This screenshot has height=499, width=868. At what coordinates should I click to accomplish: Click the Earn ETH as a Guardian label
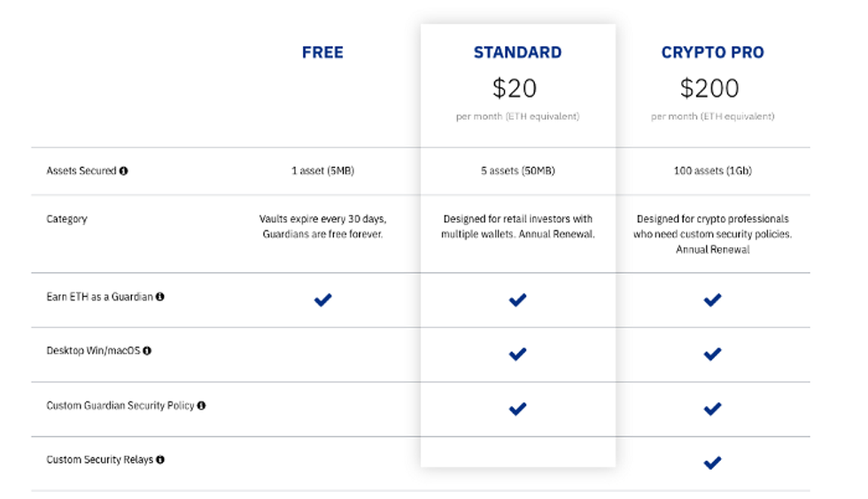pos(99,297)
